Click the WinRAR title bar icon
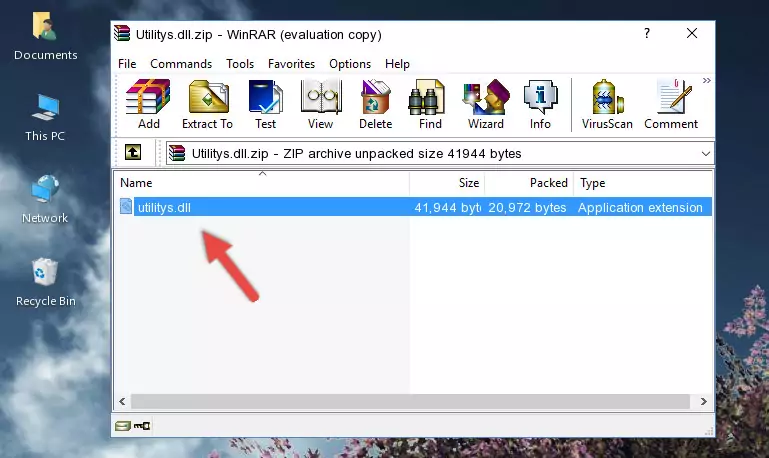769x458 pixels. (x=122, y=33)
